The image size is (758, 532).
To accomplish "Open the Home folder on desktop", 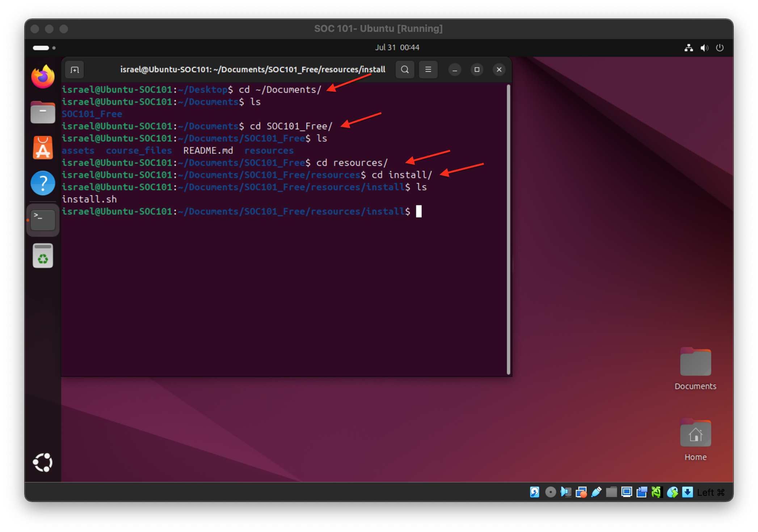I will click(695, 440).
